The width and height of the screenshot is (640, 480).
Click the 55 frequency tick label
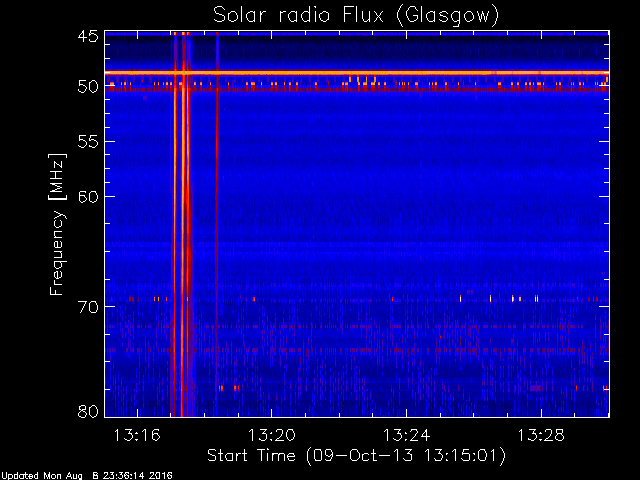click(88, 142)
